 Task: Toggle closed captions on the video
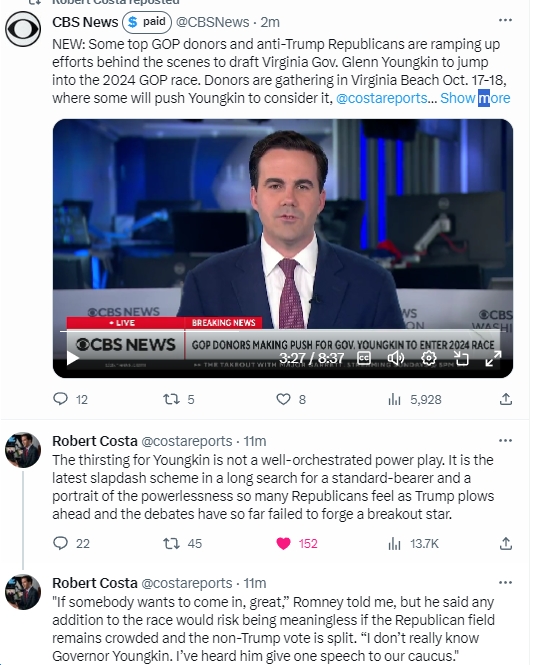click(x=364, y=358)
